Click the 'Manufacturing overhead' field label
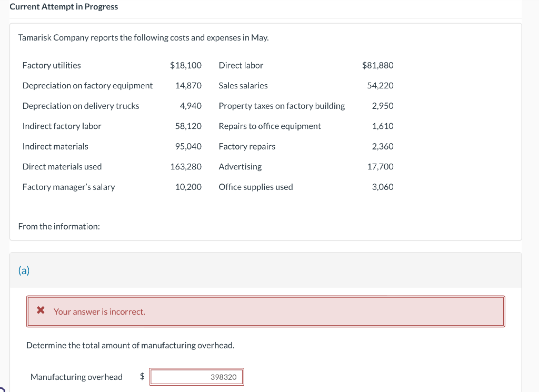The width and height of the screenshot is (539, 392). 77,377
